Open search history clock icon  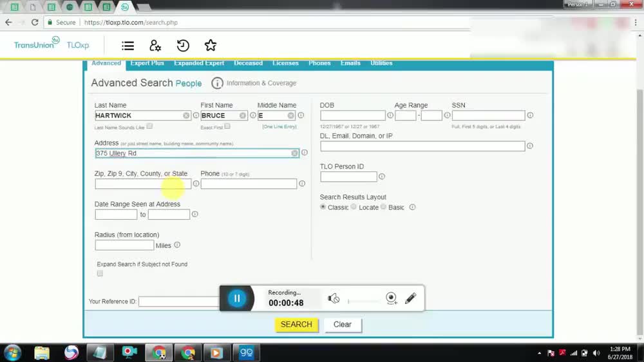[183, 46]
